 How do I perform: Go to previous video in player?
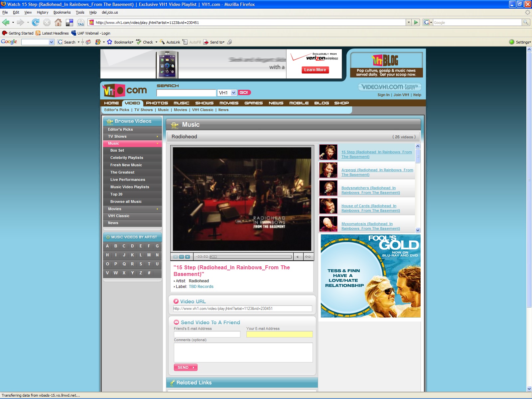176,257
